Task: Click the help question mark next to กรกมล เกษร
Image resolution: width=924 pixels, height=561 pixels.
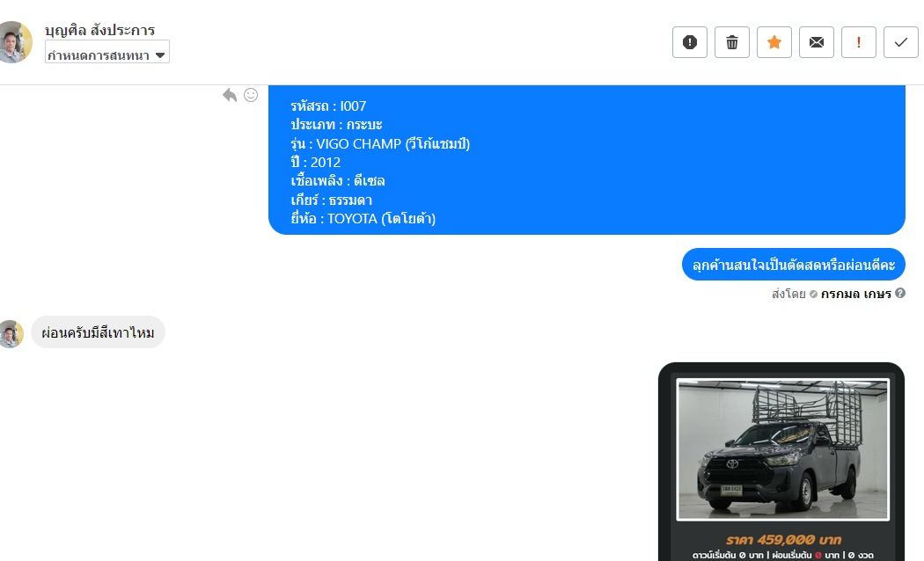Action: [x=900, y=293]
